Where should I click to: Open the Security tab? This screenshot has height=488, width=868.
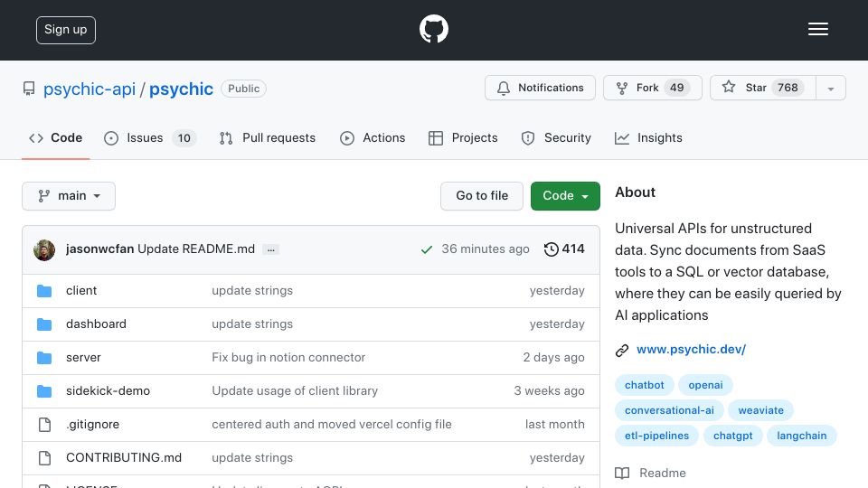coord(556,137)
